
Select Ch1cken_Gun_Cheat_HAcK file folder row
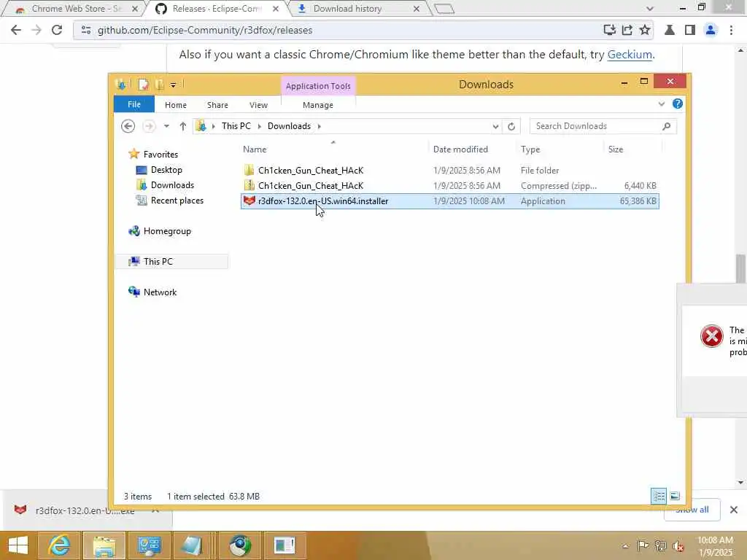pos(449,170)
